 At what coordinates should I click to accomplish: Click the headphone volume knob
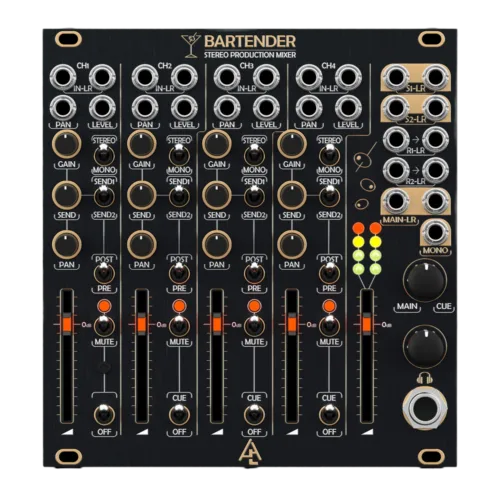(x=424, y=346)
